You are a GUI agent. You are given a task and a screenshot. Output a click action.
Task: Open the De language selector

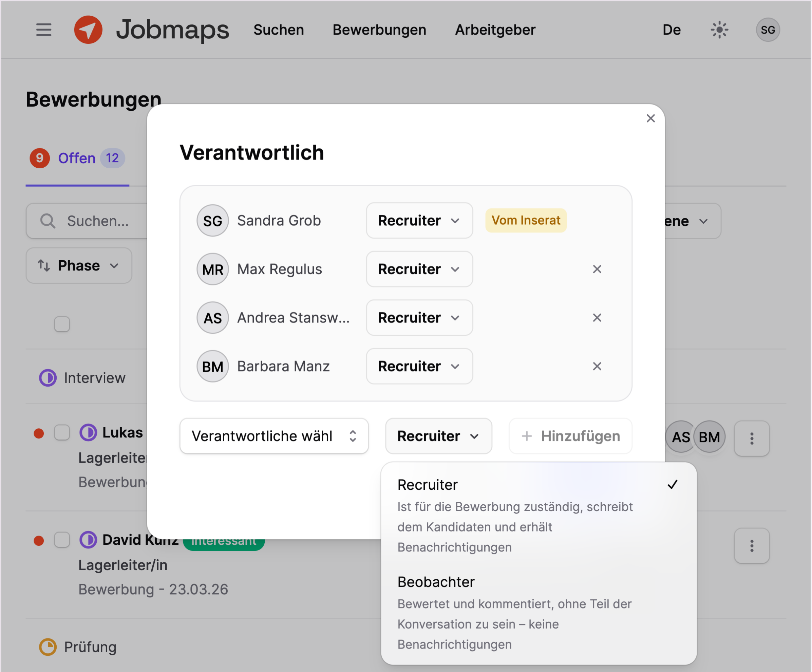coord(671,30)
